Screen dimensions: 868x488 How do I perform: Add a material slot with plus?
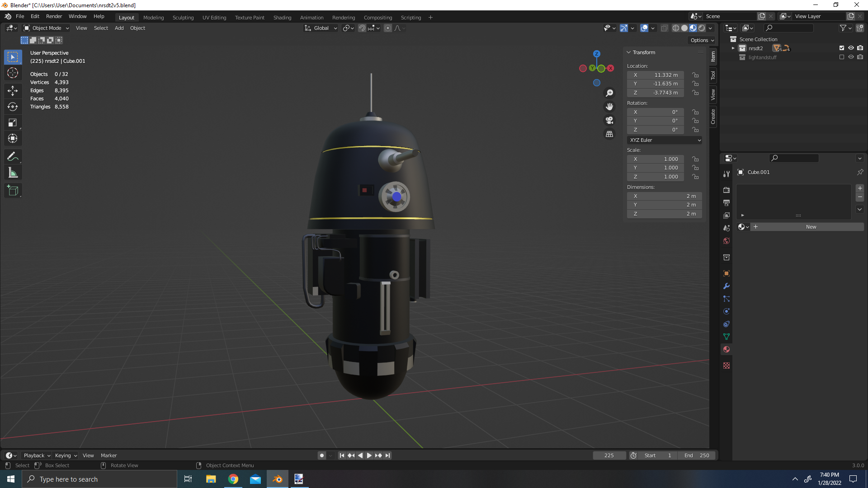click(x=860, y=188)
